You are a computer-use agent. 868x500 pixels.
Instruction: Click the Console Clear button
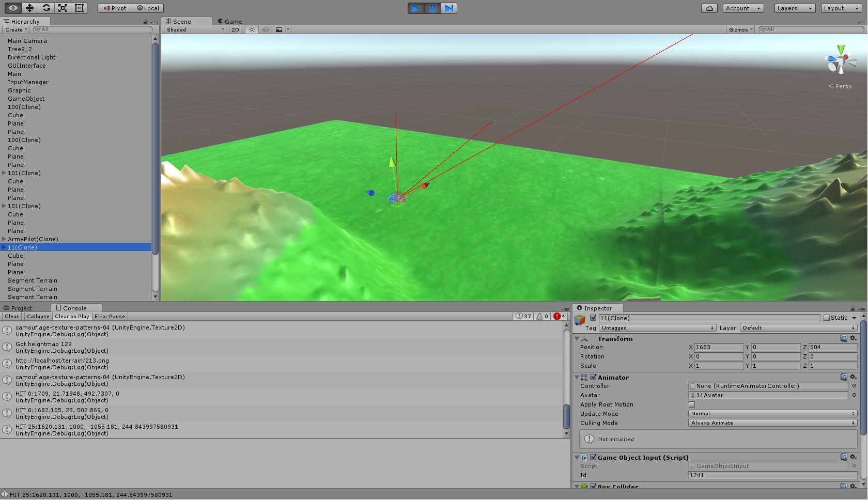(x=12, y=317)
